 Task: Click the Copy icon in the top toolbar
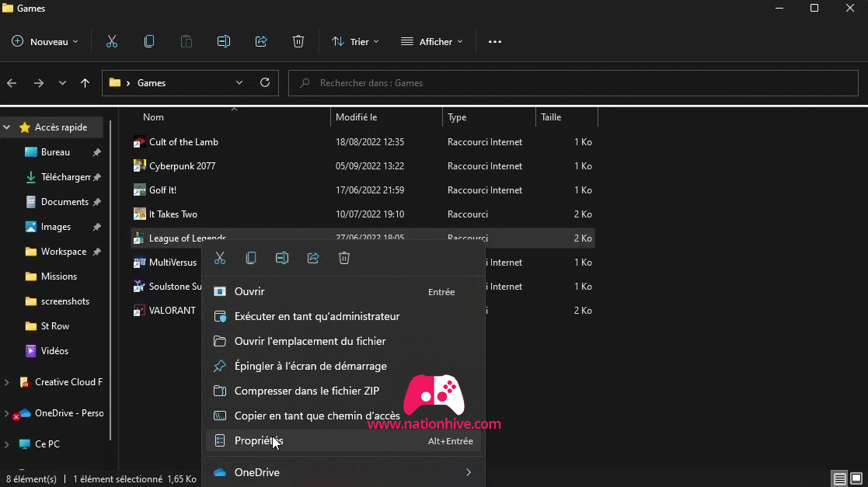149,41
